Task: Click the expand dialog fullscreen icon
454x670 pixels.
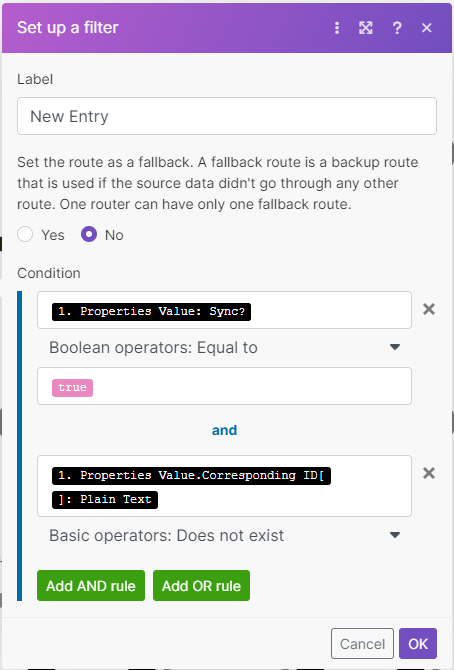Action: [x=366, y=28]
